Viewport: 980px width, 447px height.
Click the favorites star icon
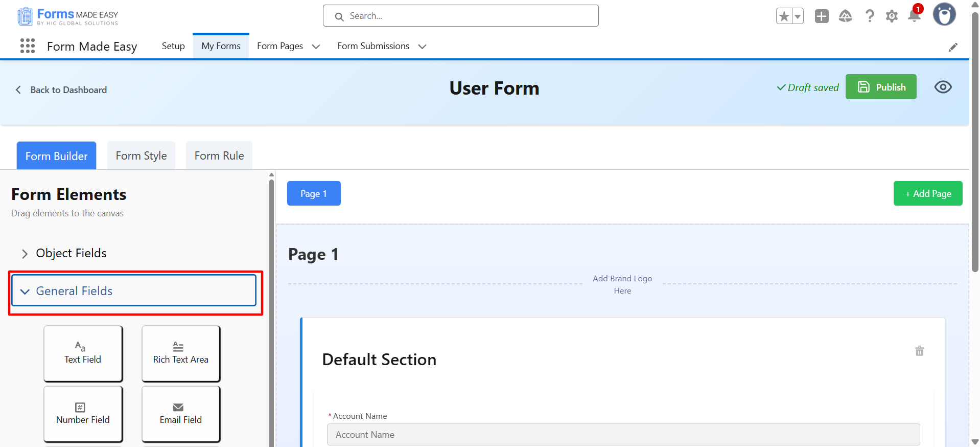pyautogui.click(x=784, y=16)
